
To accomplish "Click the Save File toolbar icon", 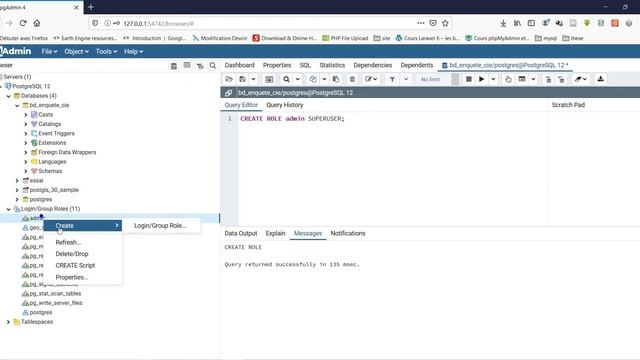I will coord(242,79).
